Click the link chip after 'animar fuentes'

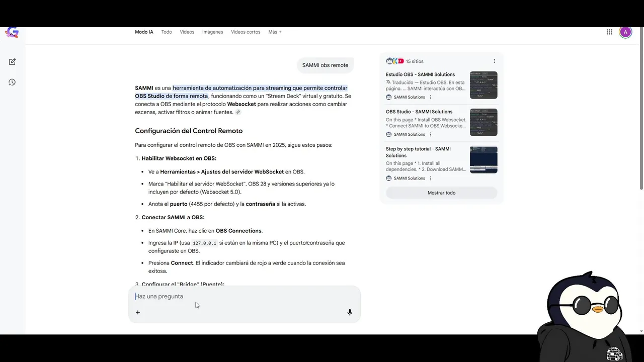click(x=238, y=112)
